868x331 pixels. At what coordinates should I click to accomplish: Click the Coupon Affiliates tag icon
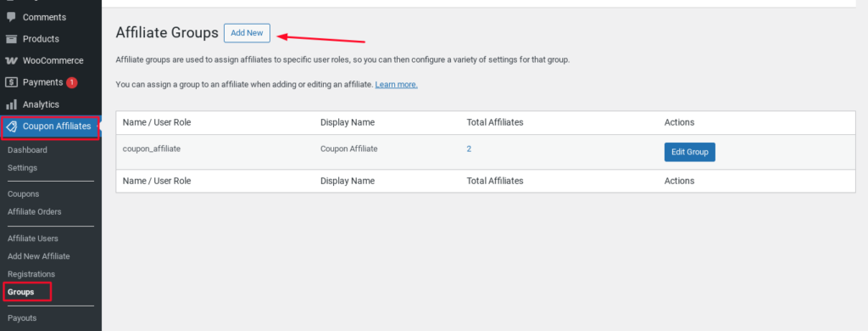(12, 126)
